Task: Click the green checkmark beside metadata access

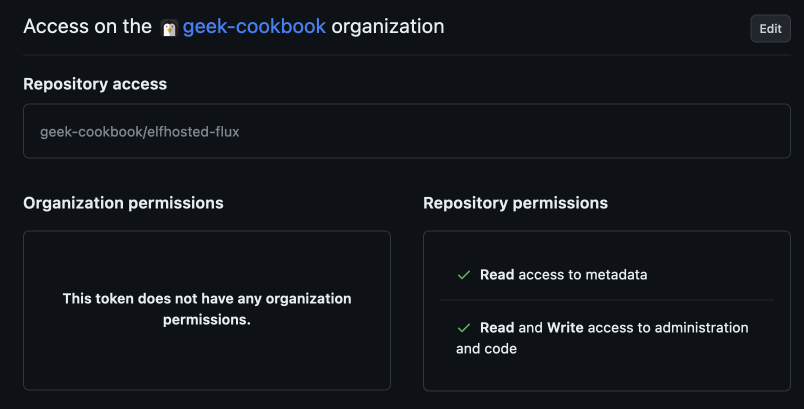Action: (463, 274)
